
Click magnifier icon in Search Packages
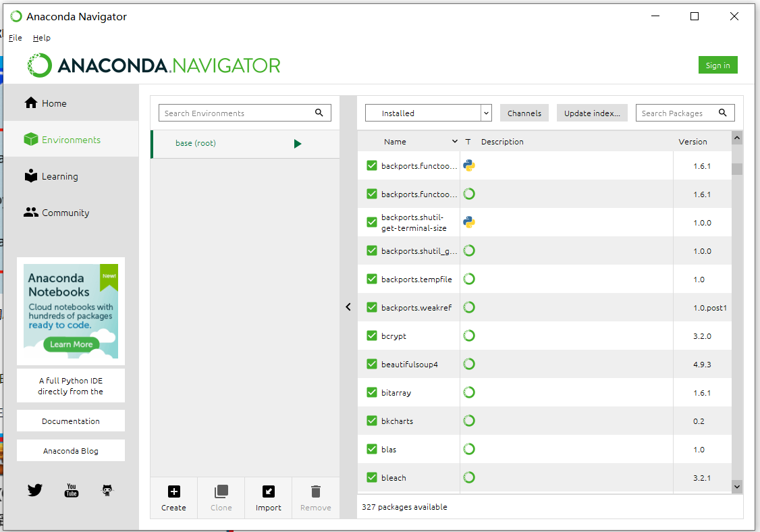click(x=723, y=113)
